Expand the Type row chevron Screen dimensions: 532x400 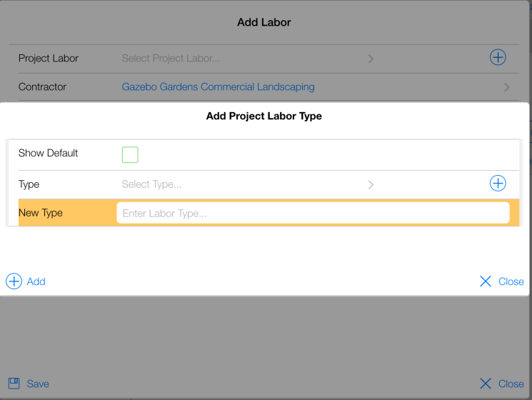tap(371, 184)
